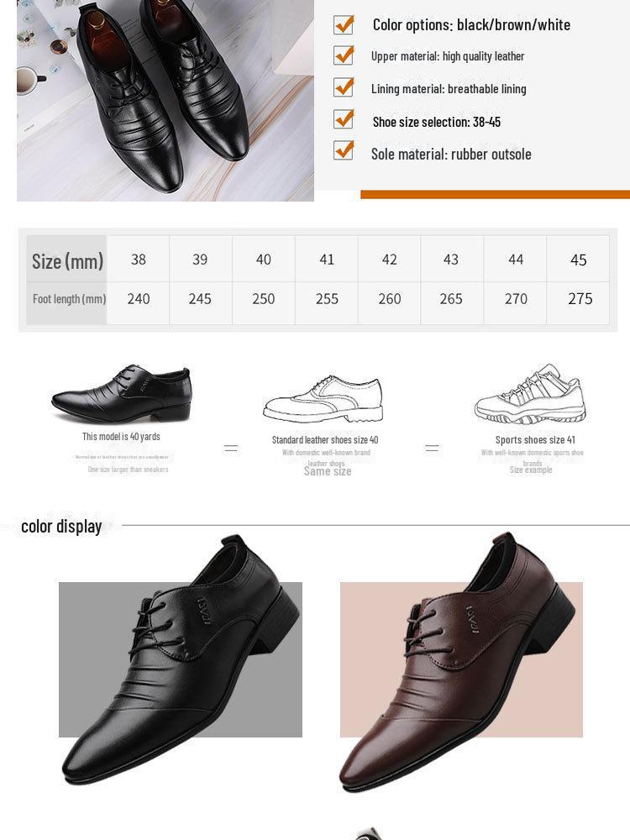
Task: Open the black shoe color display image
Action: click(181, 660)
